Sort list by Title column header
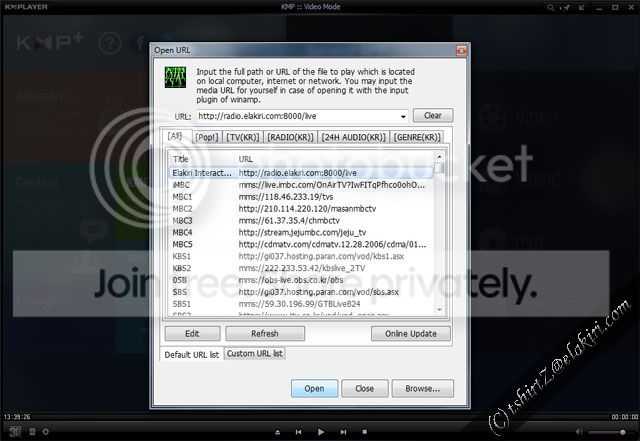Image resolution: width=640 pixels, height=441 pixels. click(180, 159)
